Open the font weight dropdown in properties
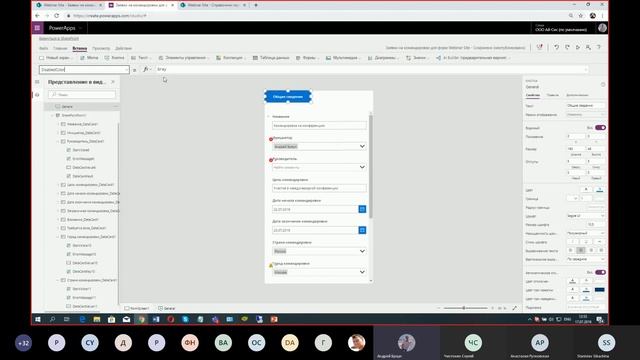 pyautogui.click(x=585, y=233)
